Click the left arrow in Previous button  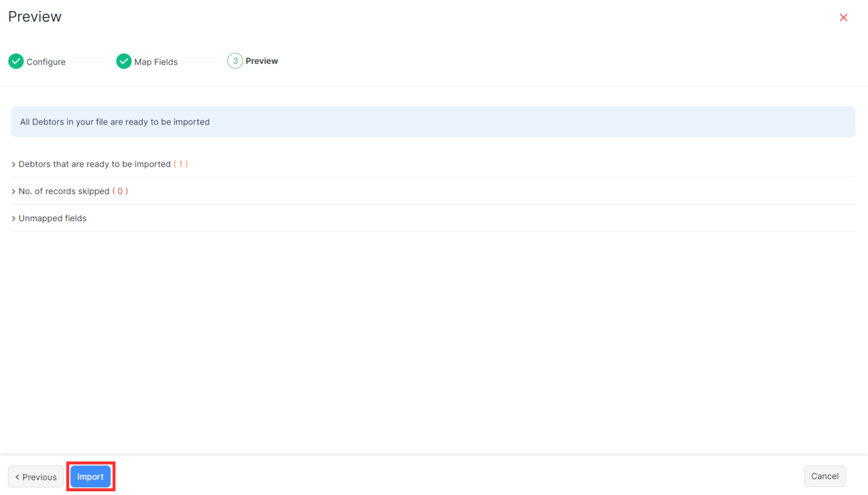tap(17, 477)
